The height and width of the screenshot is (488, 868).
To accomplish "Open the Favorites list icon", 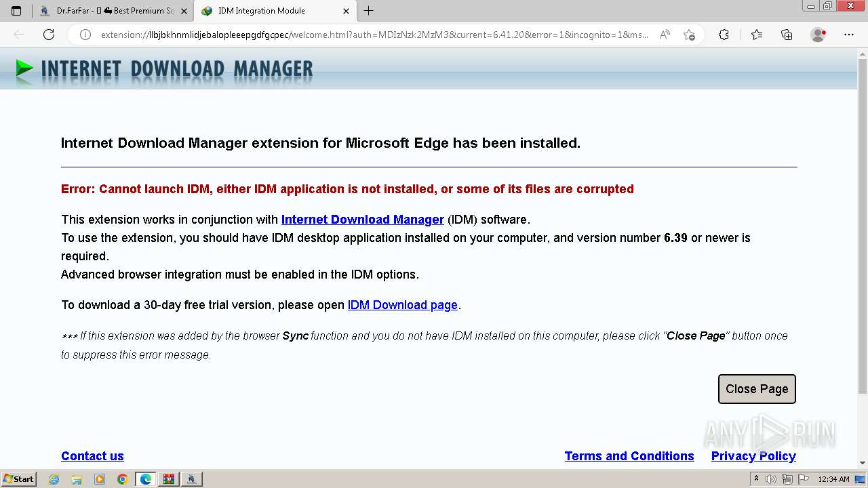I will (x=757, y=35).
